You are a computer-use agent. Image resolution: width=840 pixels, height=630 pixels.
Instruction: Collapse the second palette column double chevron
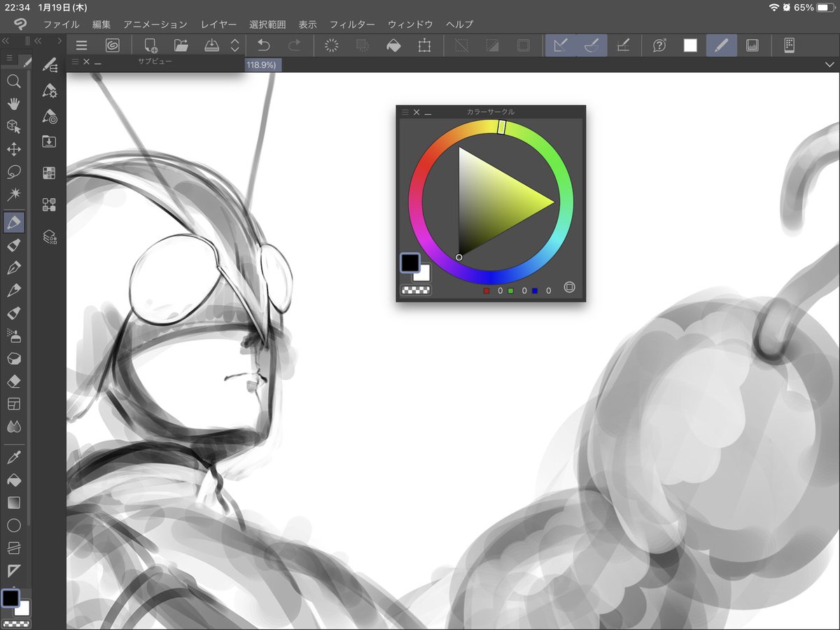pyautogui.click(x=38, y=41)
